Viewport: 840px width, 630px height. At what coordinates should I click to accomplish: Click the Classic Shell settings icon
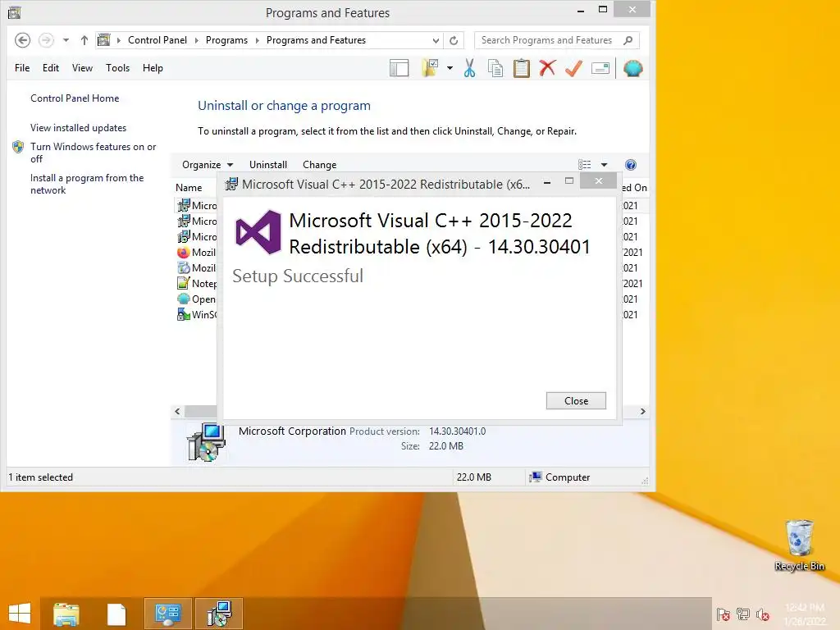click(x=632, y=69)
